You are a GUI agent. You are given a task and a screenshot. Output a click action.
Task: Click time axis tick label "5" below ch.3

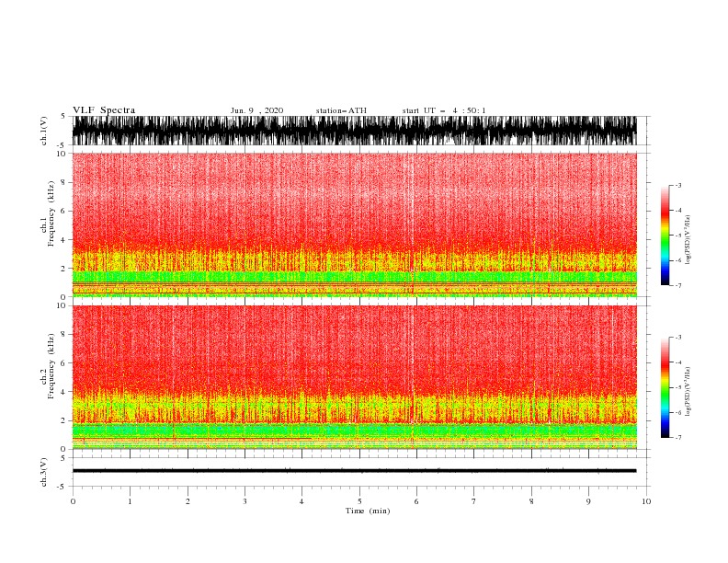(x=359, y=501)
